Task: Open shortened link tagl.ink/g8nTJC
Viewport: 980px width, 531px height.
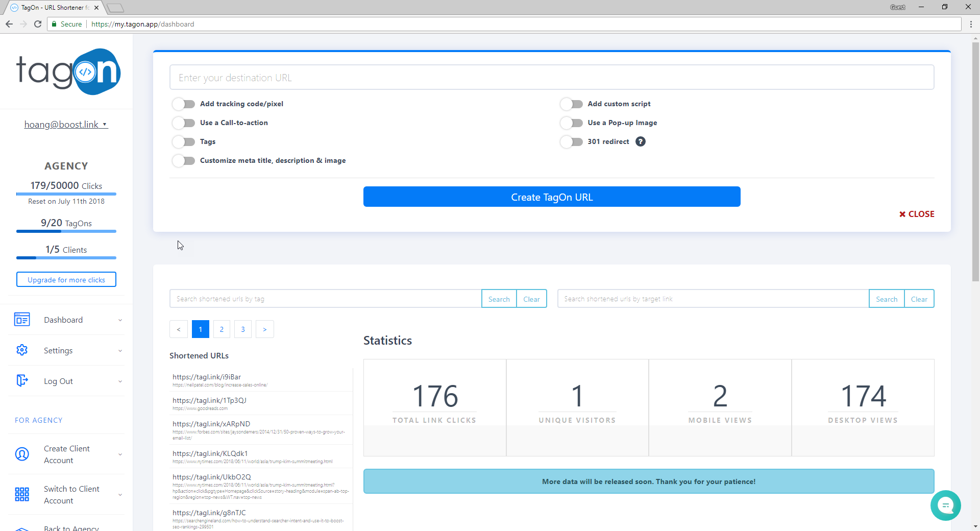Action: [x=209, y=513]
